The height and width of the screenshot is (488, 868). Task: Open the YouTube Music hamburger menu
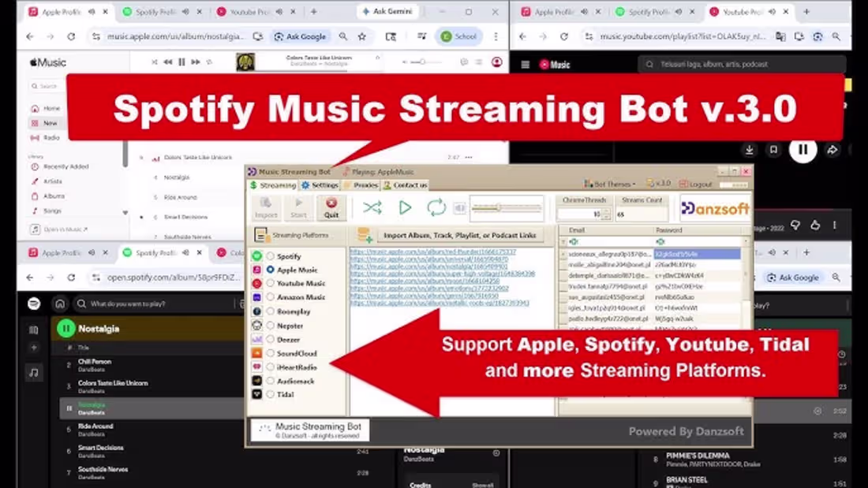(x=526, y=65)
